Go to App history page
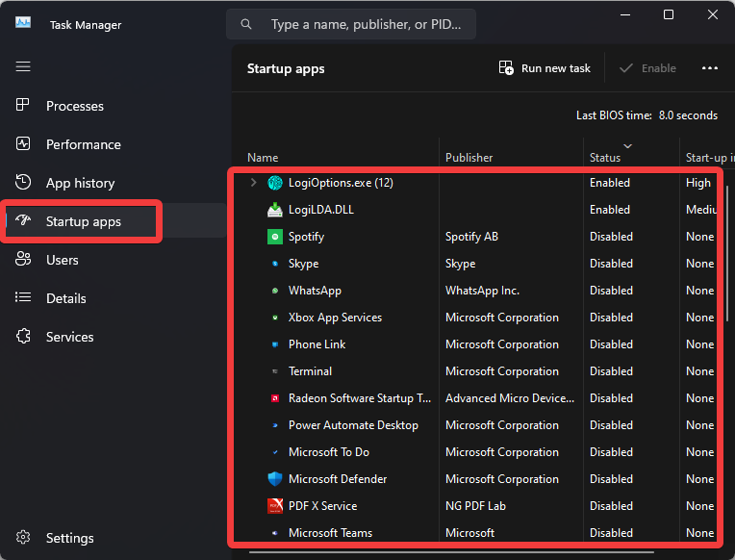This screenshot has height=560, width=735. click(x=80, y=183)
